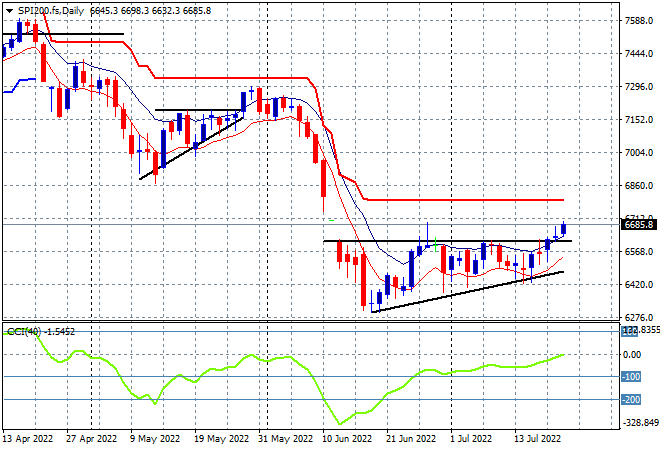Click the 1 Jul 2022 date label
This screenshot has height=450, width=660.
[471, 439]
